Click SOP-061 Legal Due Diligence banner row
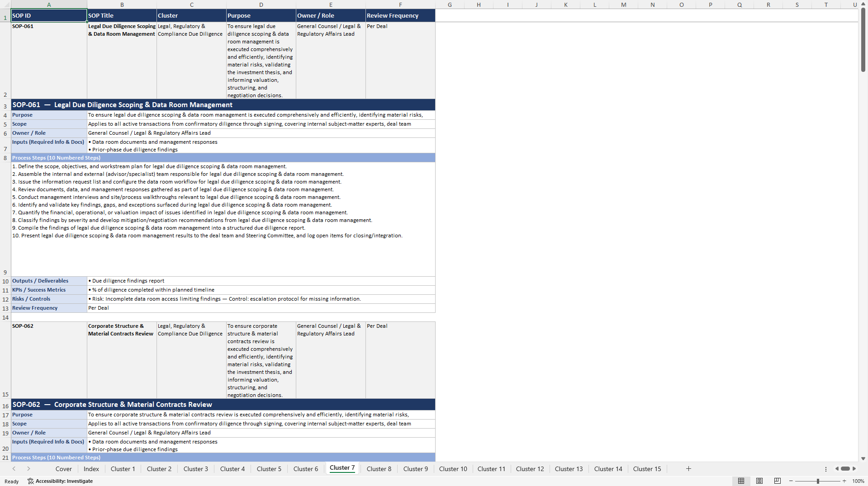 [223, 105]
